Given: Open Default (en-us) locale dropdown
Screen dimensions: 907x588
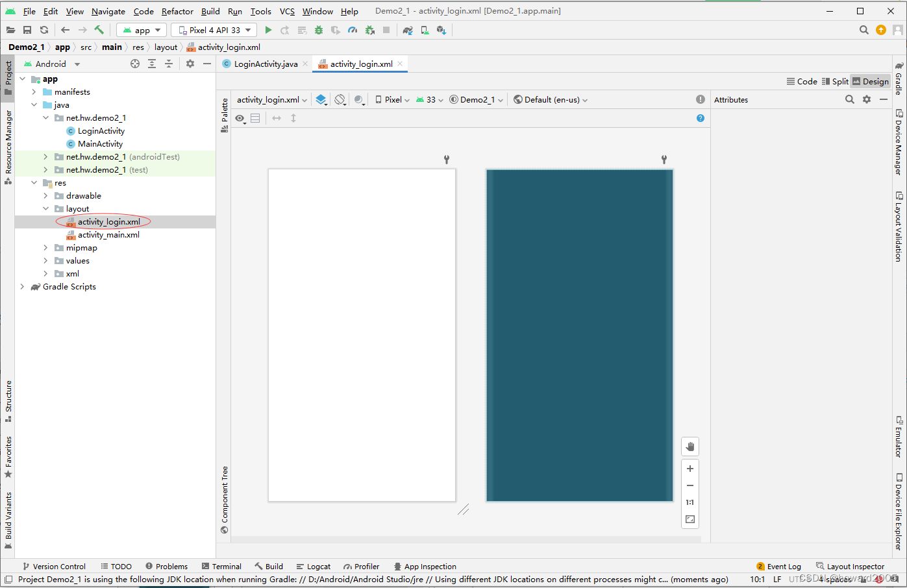Looking at the screenshot, I should [x=551, y=100].
